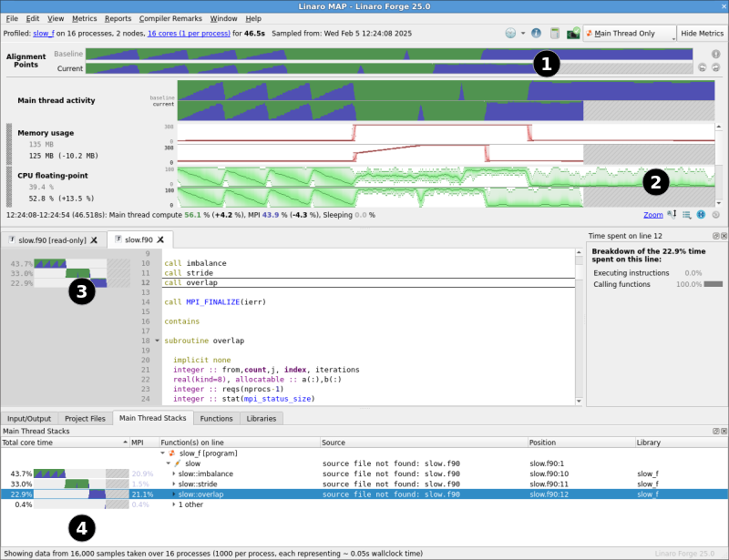
Task: Click the Source column header
Action: tap(424, 443)
